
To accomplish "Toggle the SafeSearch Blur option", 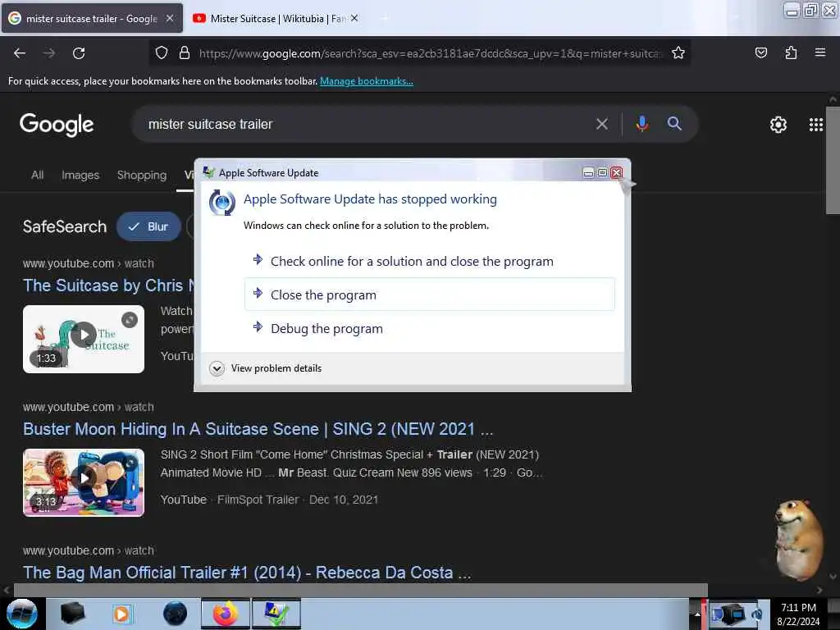I will tap(148, 226).
